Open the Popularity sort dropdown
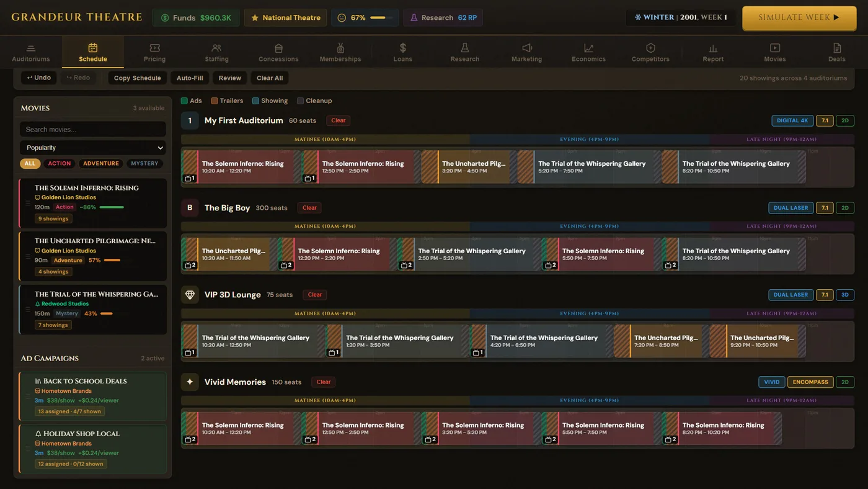 (x=93, y=148)
